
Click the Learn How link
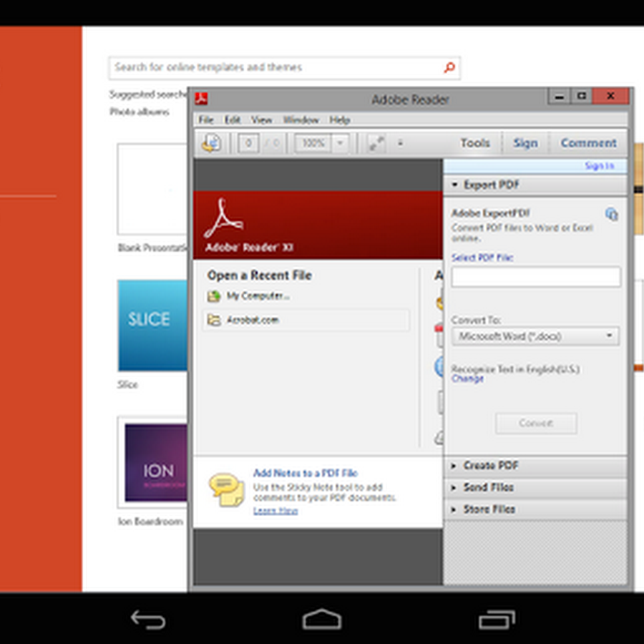pyautogui.click(x=275, y=510)
